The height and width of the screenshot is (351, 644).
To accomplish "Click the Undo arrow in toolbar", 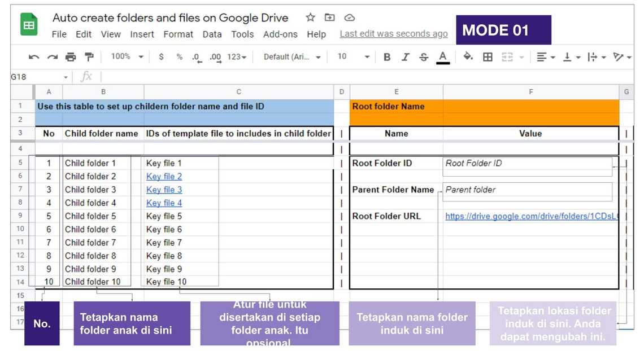I will pos(34,57).
